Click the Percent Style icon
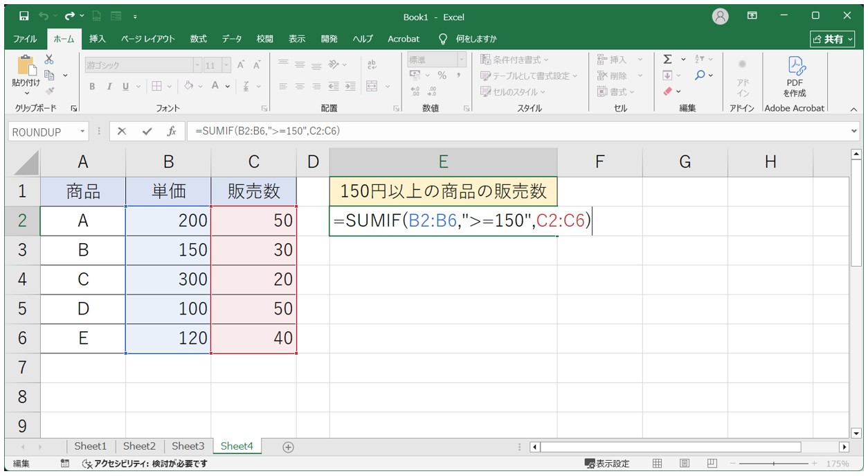Screen dimensions: 868x476 click(x=442, y=75)
